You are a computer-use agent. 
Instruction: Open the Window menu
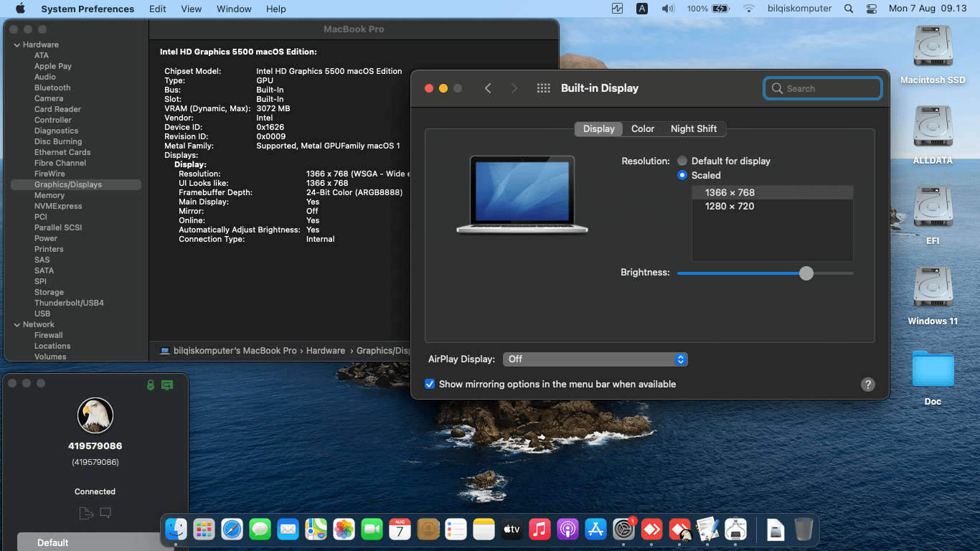[x=234, y=9]
